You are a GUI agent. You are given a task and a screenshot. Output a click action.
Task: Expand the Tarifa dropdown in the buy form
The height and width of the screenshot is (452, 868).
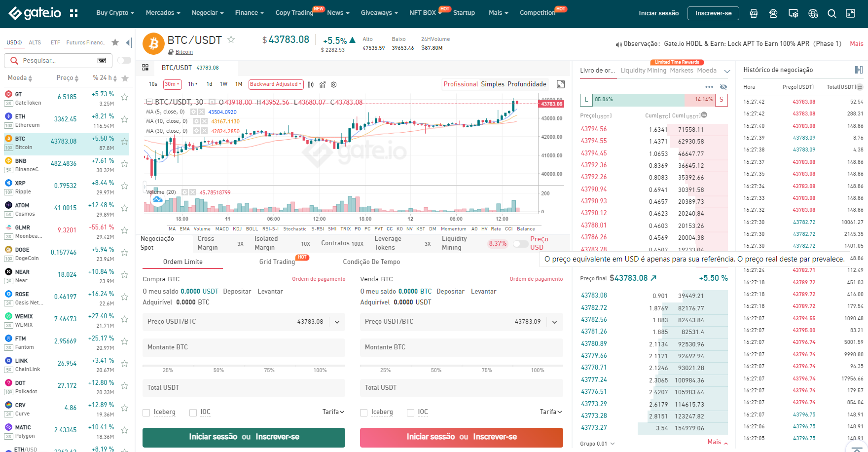[333, 412]
